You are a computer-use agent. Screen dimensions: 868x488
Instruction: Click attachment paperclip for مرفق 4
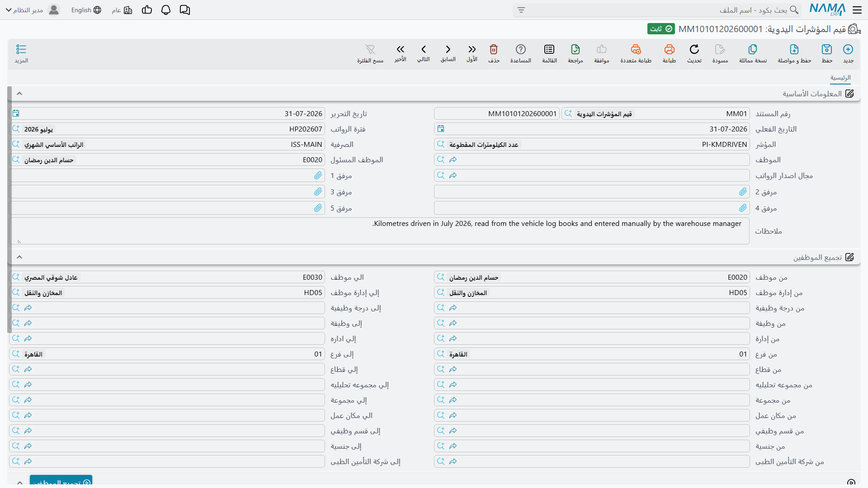[743, 208]
